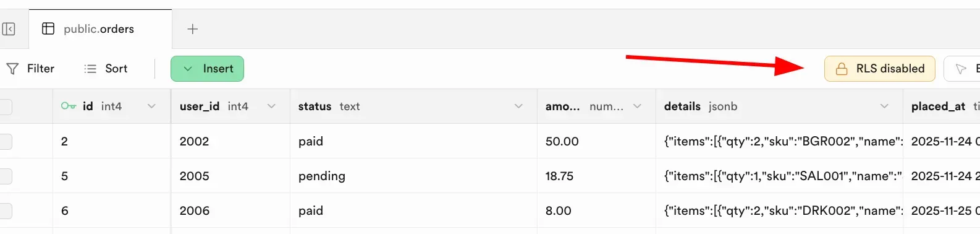Screen dimensions: 980x234
Task: Open the user_id column chevron menu
Action: pos(271,106)
